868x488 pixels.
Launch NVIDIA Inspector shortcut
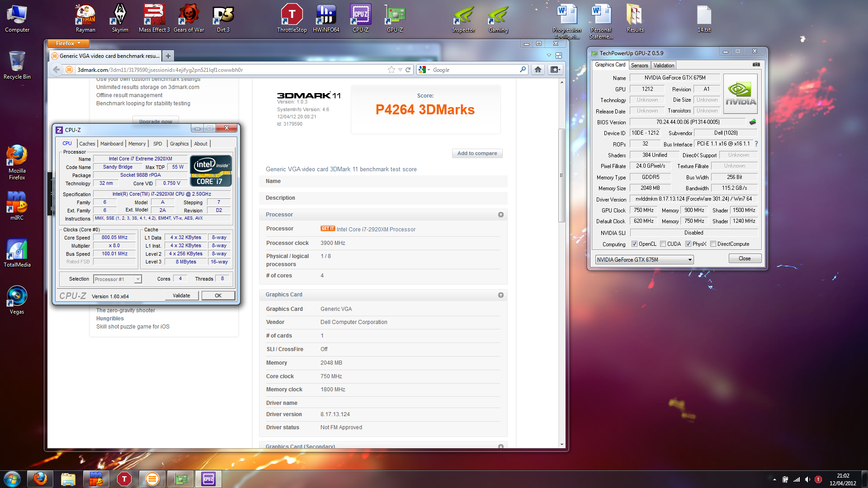coord(463,18)
